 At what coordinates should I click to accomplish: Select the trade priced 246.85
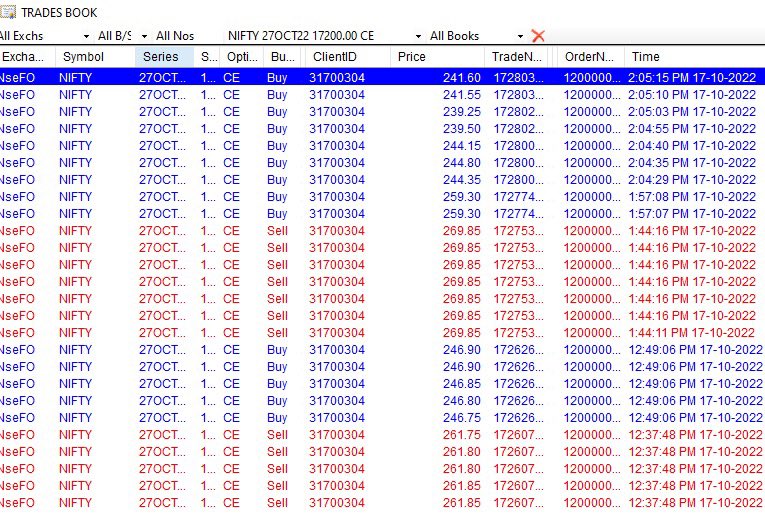[382, 384]
